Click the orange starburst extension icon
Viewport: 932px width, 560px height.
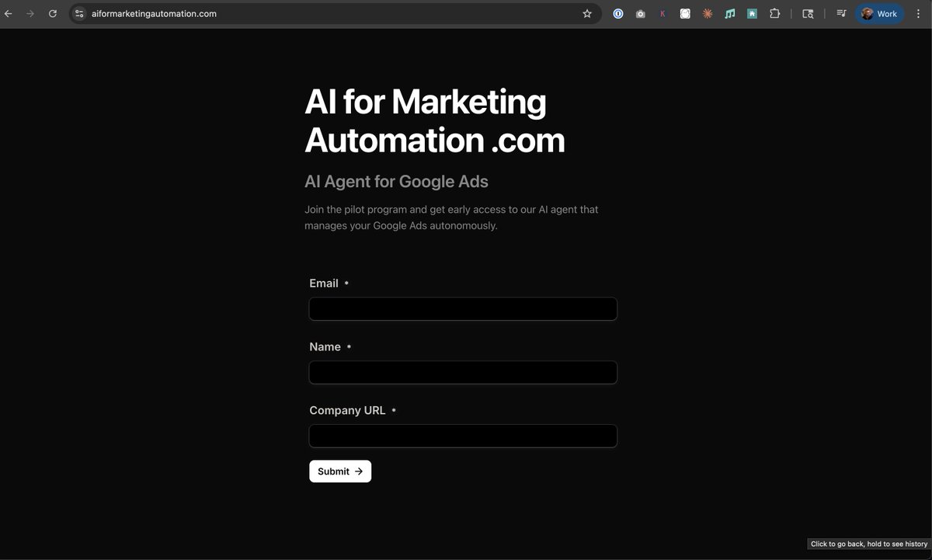coord(707,14)
